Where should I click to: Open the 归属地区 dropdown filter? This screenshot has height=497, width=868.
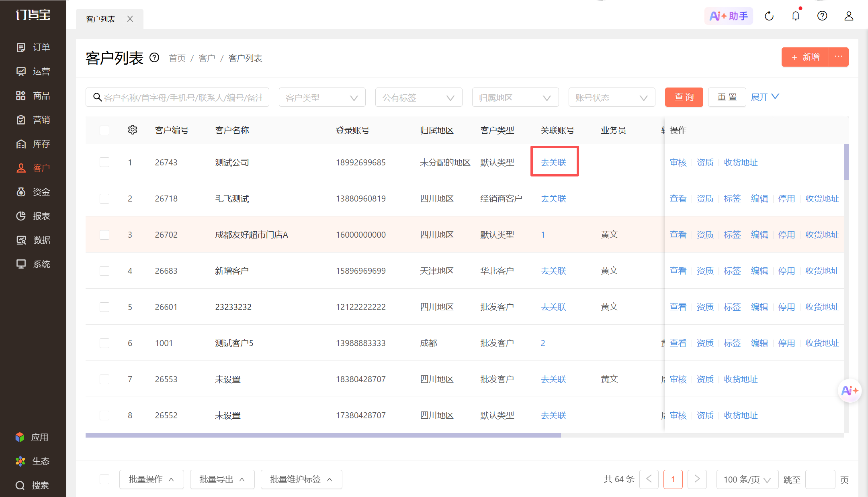point(515,97)
